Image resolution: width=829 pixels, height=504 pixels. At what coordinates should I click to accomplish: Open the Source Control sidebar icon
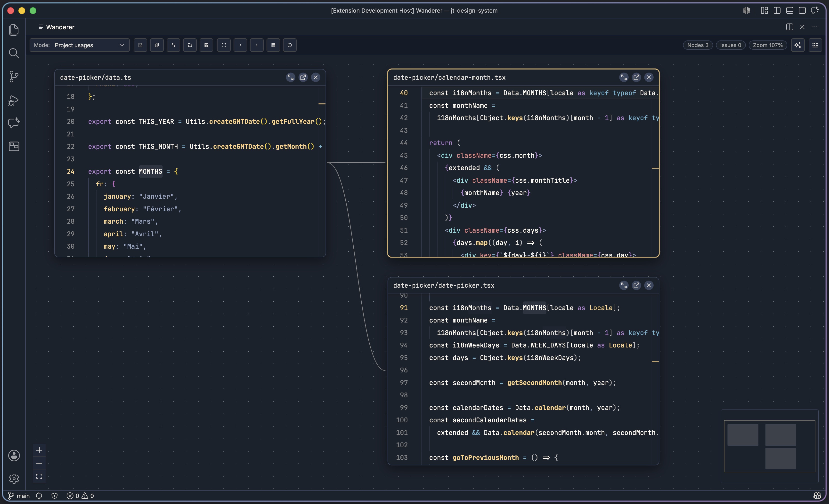pyautogui.click(x=14, y=76)
